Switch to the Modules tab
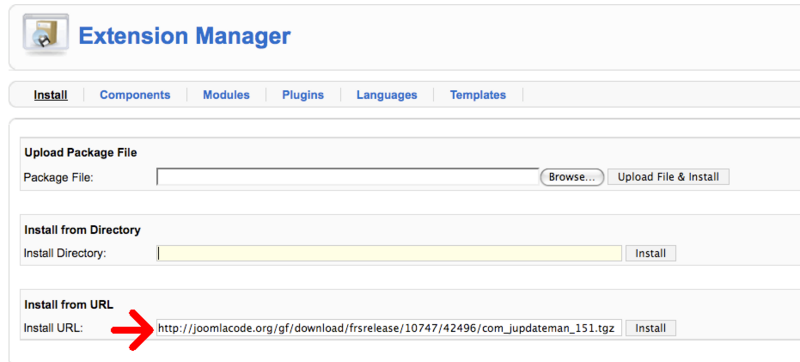 226,95
